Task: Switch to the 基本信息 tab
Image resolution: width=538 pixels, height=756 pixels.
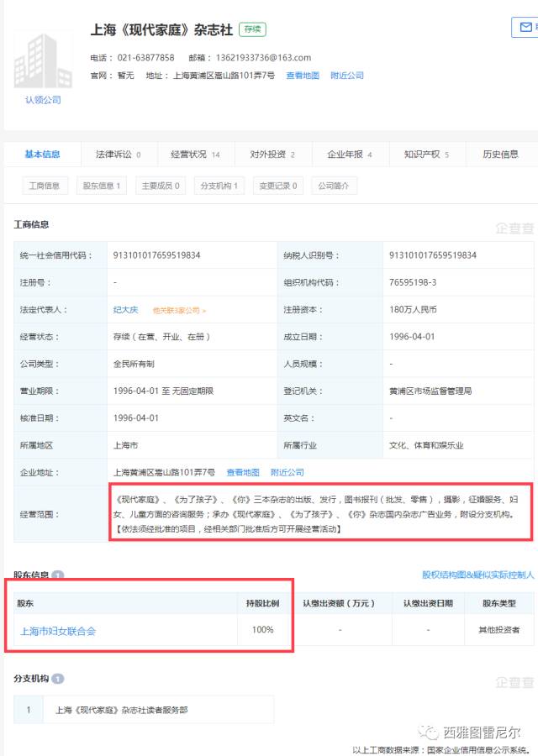Action: 43,155
